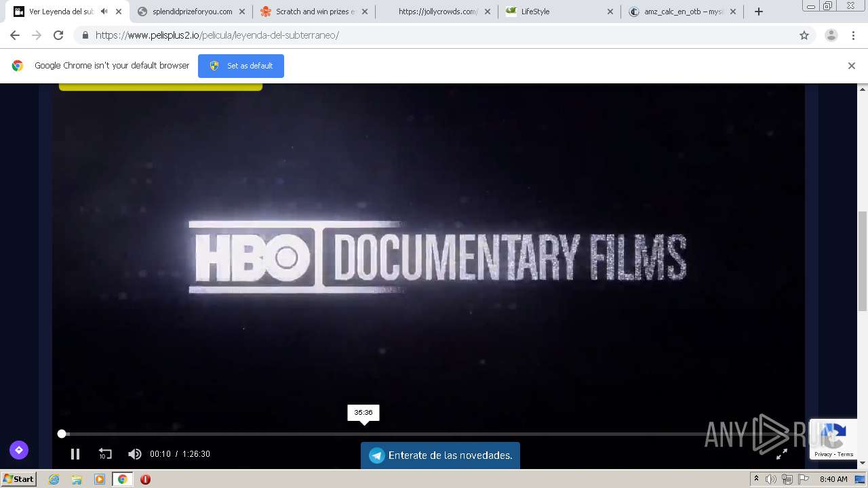Pause the video playback

(x=75, y=454)
